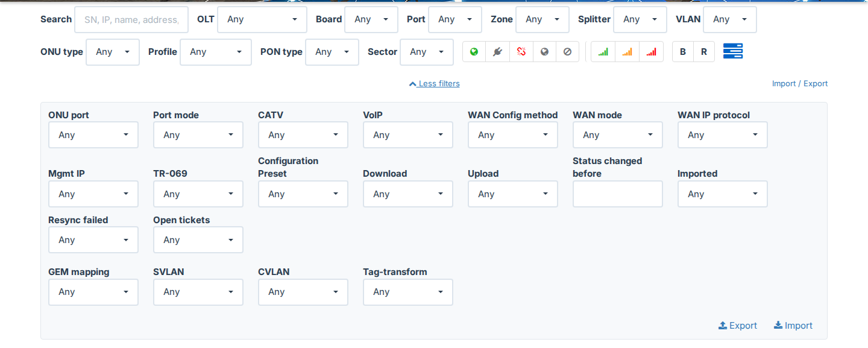Filter by online status green globe icon
The width and height of the screenshot is (868, 348).
click(474, 52)
